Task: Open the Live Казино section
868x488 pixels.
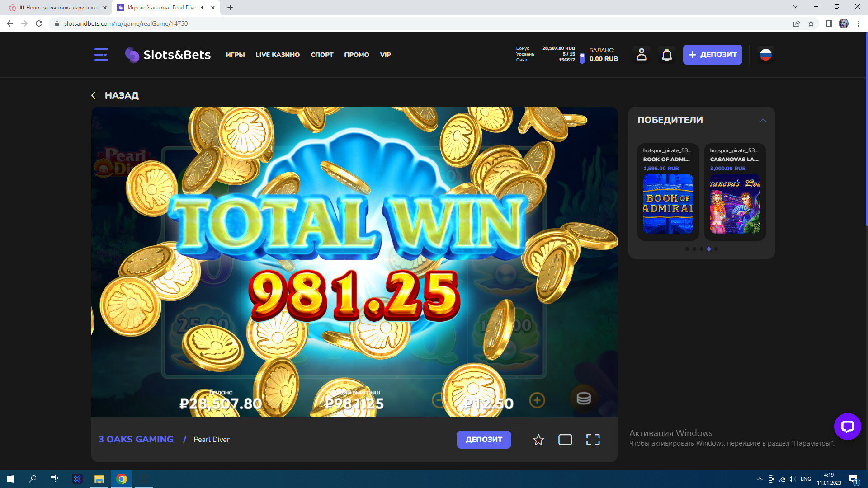Action: pos(277,55)
